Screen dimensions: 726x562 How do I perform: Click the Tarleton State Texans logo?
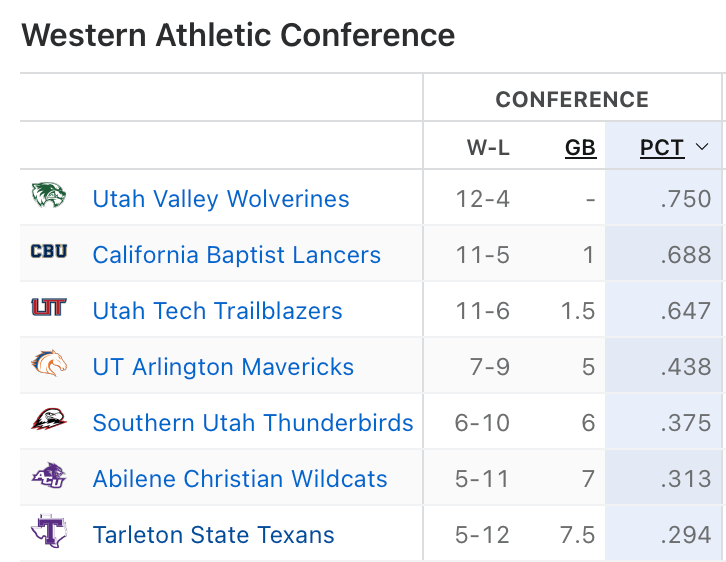point(48,531)
